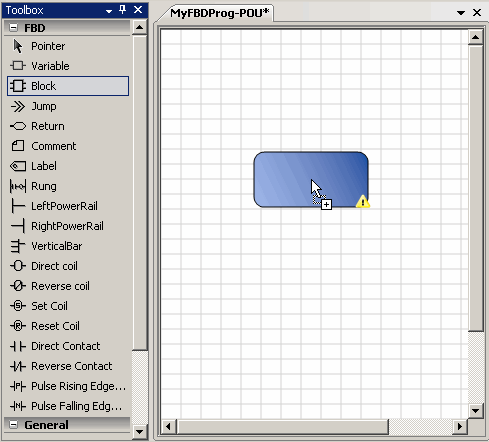Click the Reset Coil label text
This screenshot has height=442, width=489.
[55, 326]
